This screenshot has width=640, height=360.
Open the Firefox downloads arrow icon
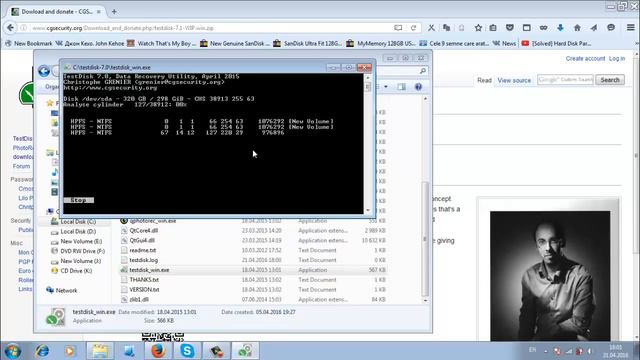(x=560, y=28)
